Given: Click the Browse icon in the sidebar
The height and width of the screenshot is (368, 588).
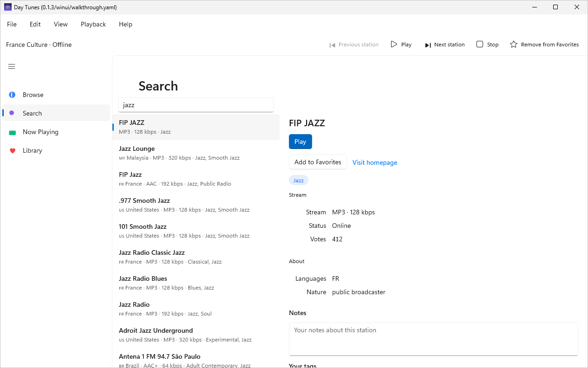Looking at the screenshot, I should pos(12,95).
